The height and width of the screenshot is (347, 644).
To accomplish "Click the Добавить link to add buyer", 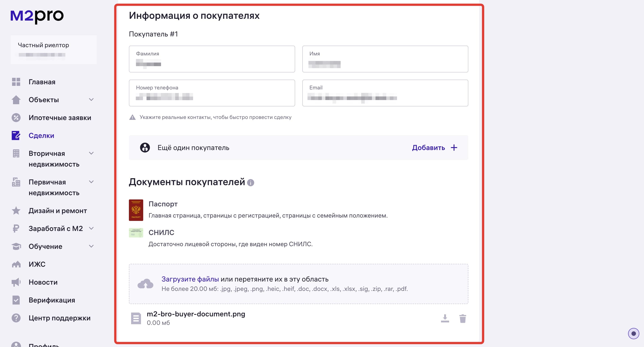I will point(428,148).
